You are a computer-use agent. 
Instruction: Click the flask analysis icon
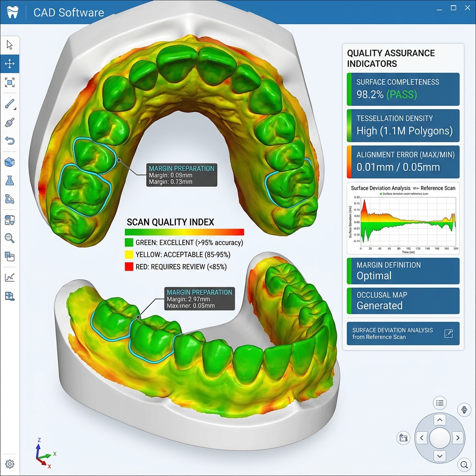click(10, 180)
